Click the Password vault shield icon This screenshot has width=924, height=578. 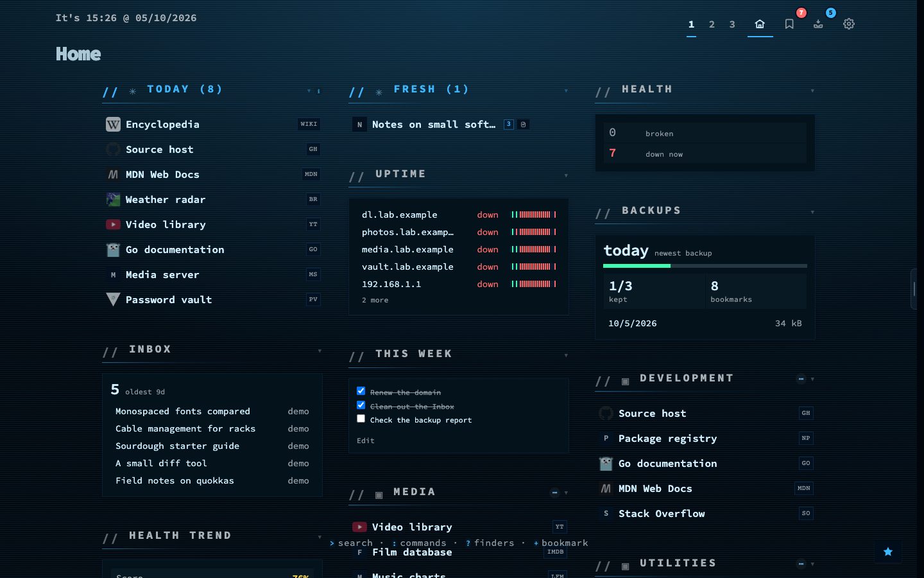tap(113, 300)
